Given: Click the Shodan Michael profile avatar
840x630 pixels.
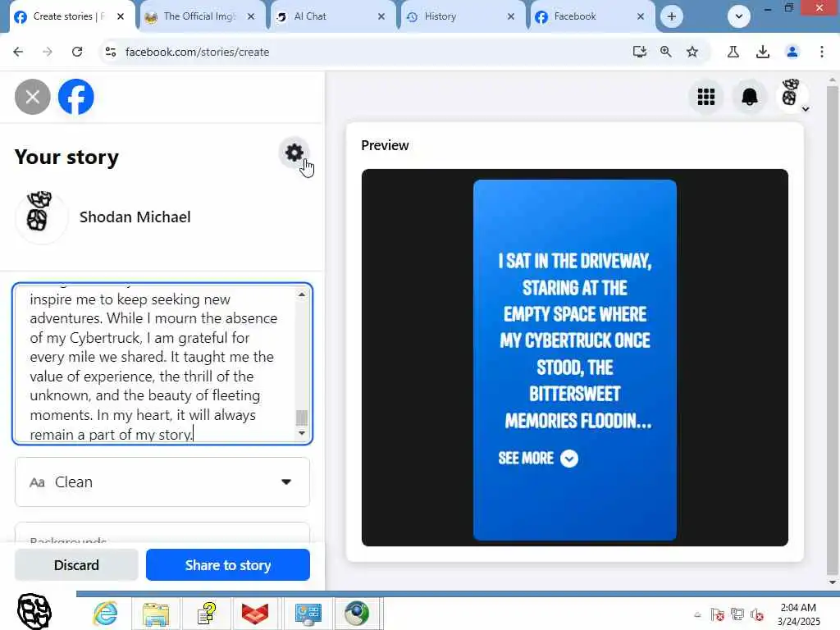Looking at the screenshot, I should point(41,217).
